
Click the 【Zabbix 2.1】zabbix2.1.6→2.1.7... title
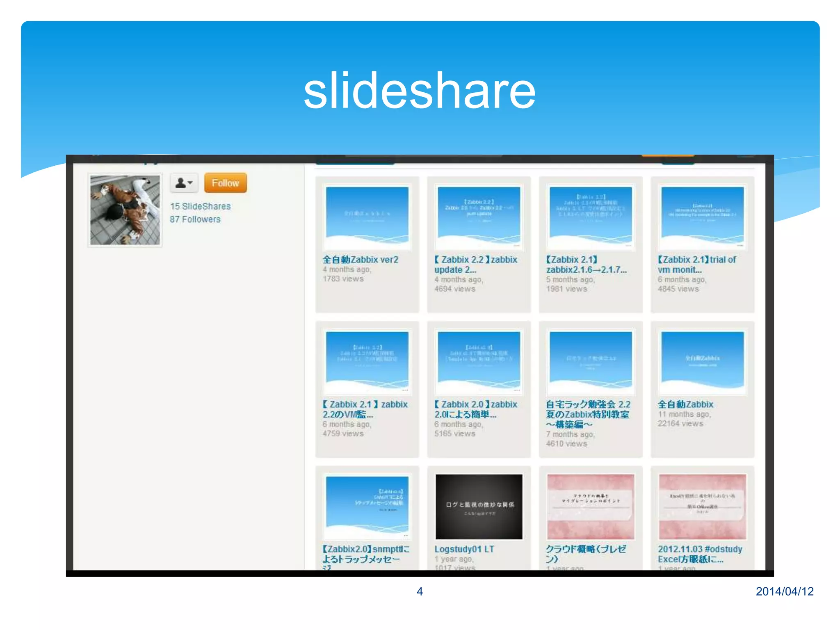[587, 265]
